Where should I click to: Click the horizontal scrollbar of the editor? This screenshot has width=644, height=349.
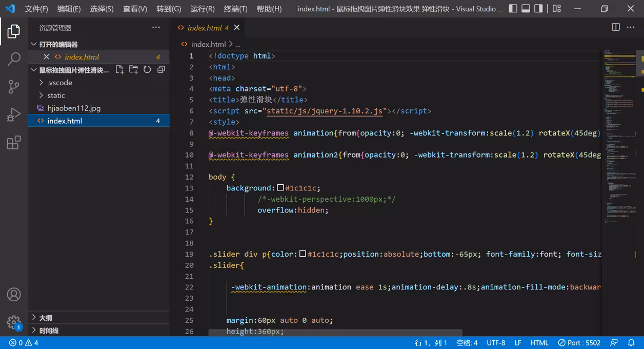(335, 333)
